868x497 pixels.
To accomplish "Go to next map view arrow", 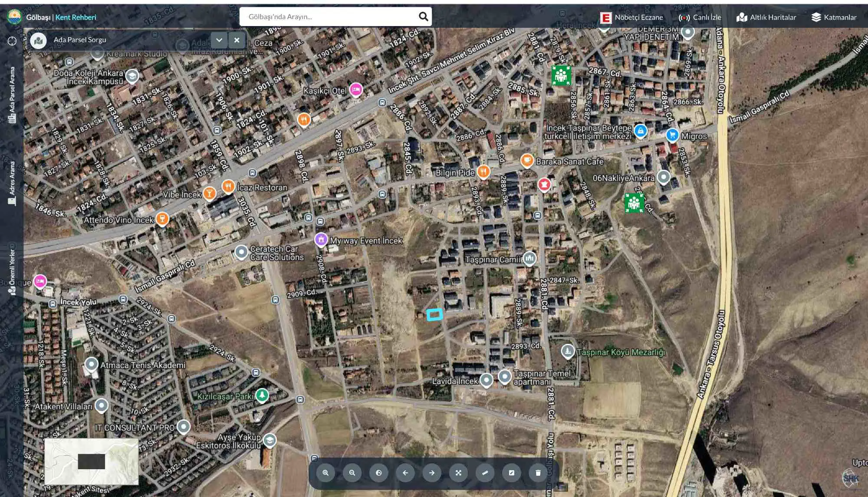I will click(432, 473).
